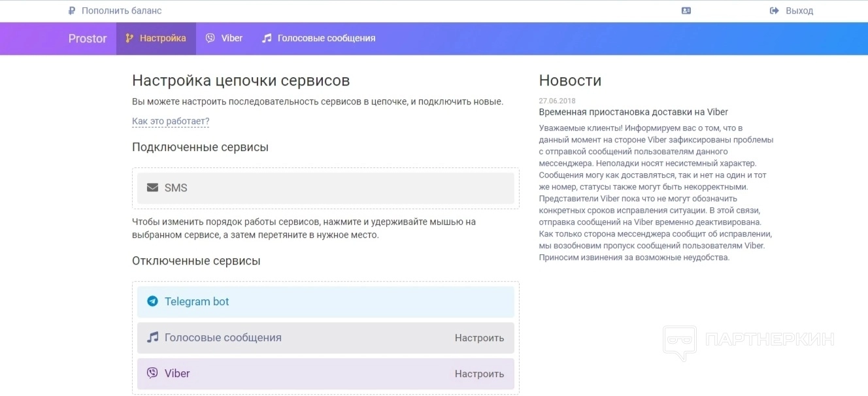Click the envelope icon in SMS row
868x396 pixels.
click(x=152, y=188)
